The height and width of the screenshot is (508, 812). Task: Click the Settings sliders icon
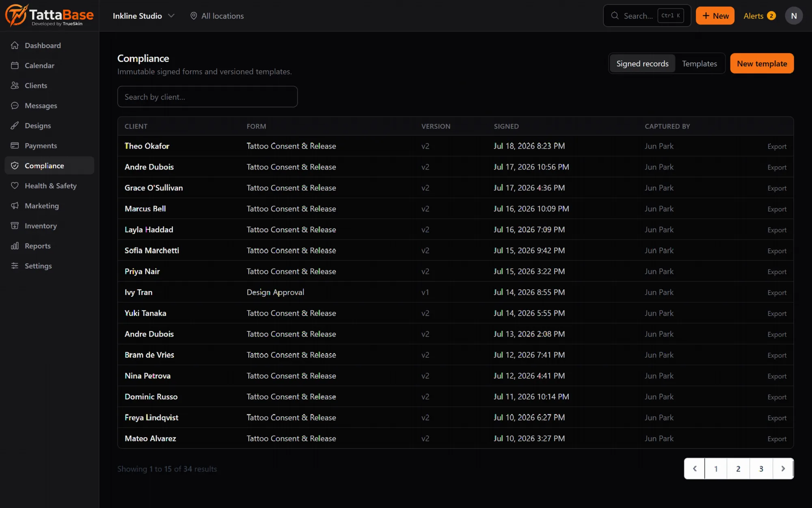point(15,266)
